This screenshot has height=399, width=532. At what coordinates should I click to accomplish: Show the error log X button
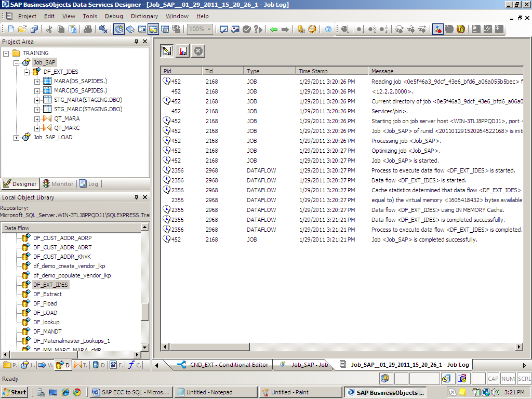coord(198,51)
